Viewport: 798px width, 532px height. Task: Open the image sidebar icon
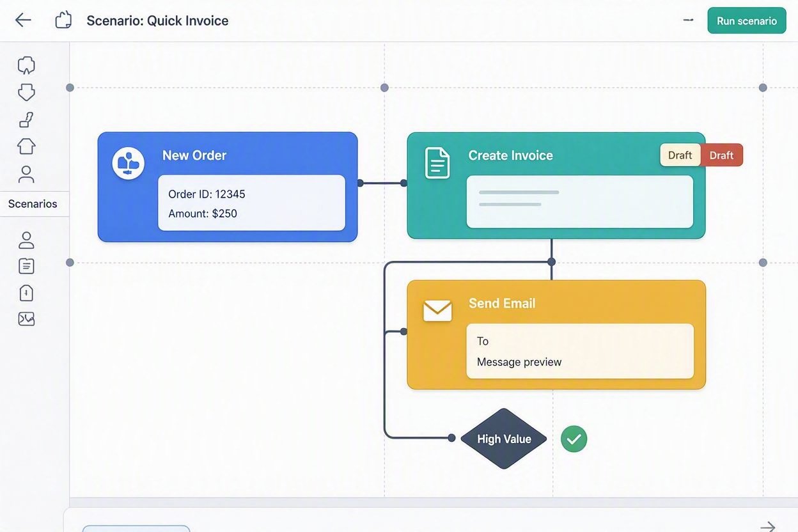[26, 318]
